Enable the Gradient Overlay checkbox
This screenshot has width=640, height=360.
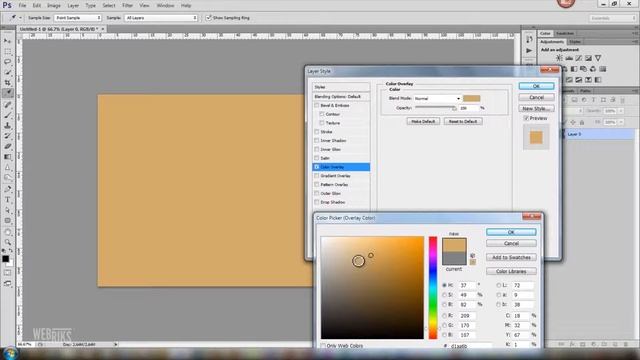coord(316,176)
